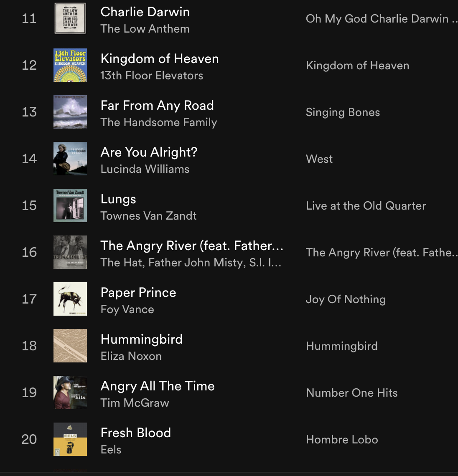Click the Eels Hombre Lobo album cover
458x476 pixels.
pos(70,439)
